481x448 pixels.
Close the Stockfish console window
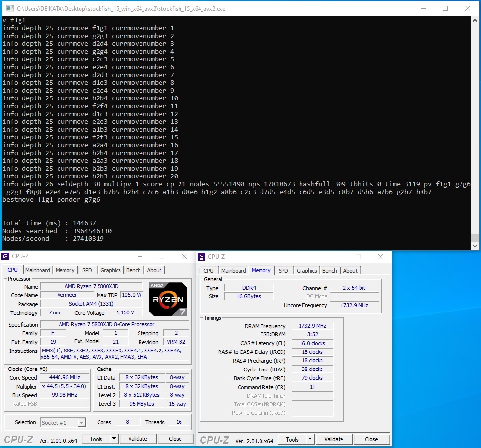[468, 9]
